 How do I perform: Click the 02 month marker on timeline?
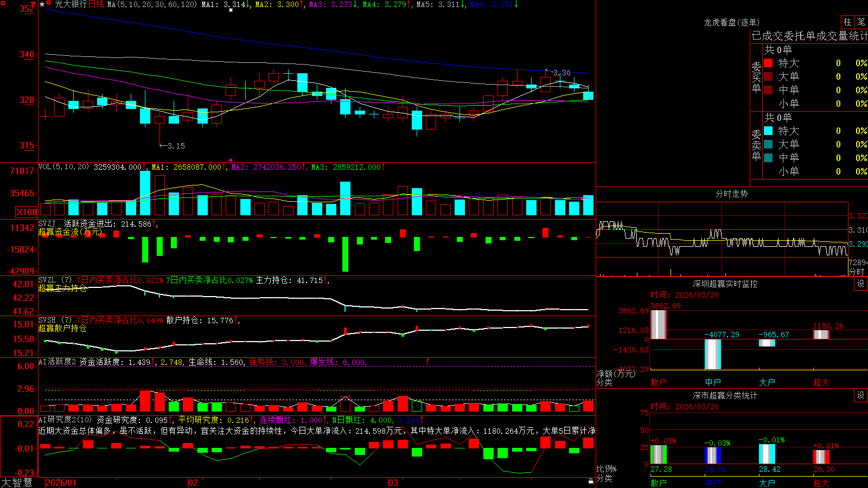[193, 483]
